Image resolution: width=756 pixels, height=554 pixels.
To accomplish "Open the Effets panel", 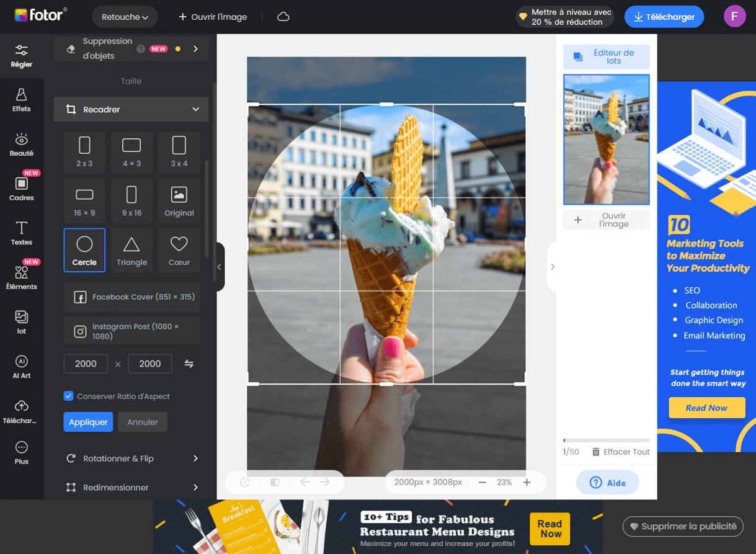I will coord(22,99).
